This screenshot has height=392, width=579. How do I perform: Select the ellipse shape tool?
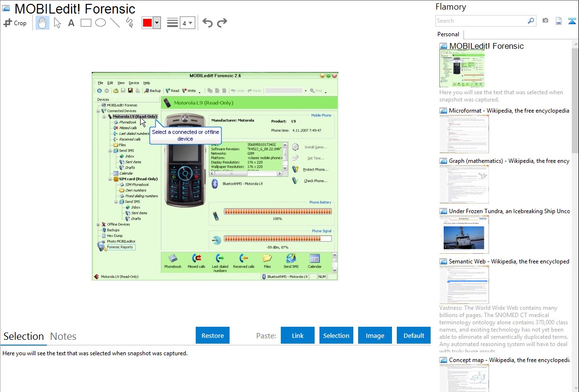(x=101, y=23)
